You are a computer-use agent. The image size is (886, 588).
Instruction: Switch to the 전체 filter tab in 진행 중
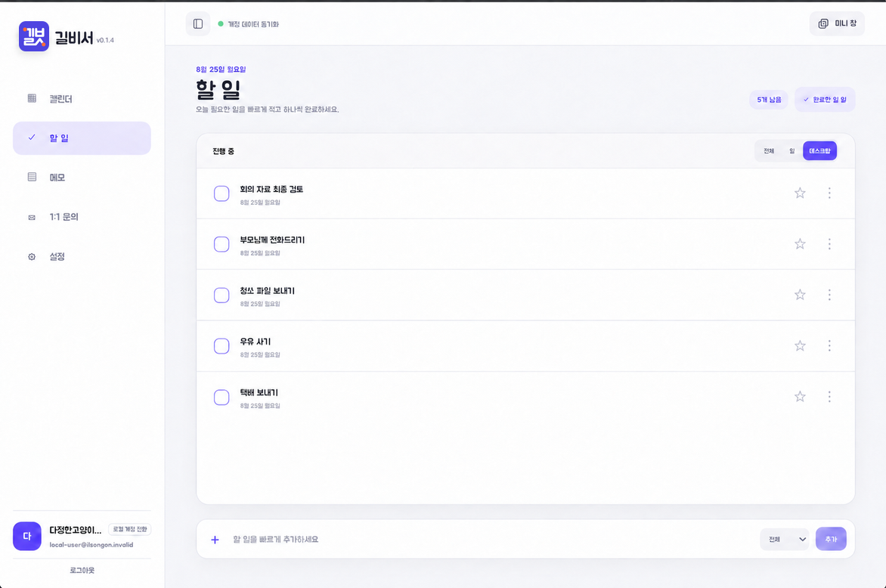click(x=769, y=151)
